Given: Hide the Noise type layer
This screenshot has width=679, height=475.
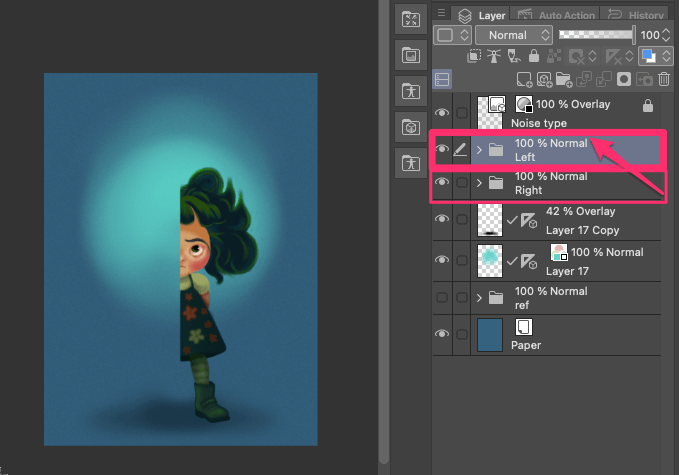Looking at the screenshot, I should pyautogui.click(x=442, y=113).
